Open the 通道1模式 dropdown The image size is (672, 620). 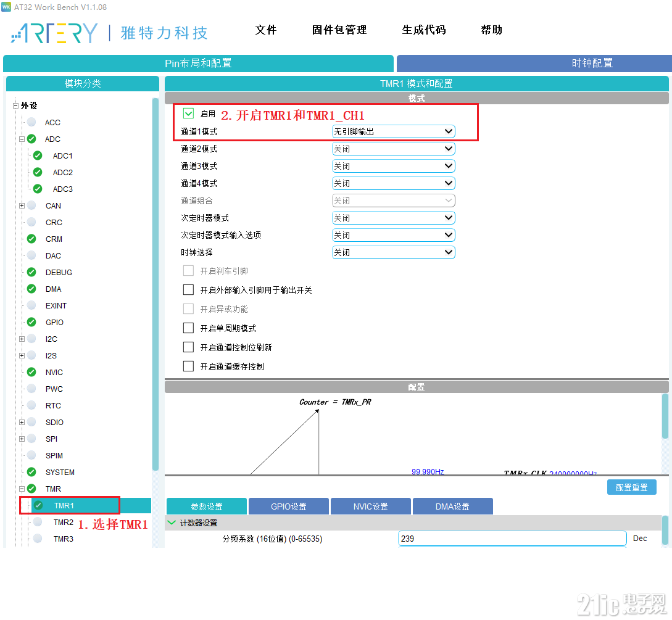(x=394, y=131)
